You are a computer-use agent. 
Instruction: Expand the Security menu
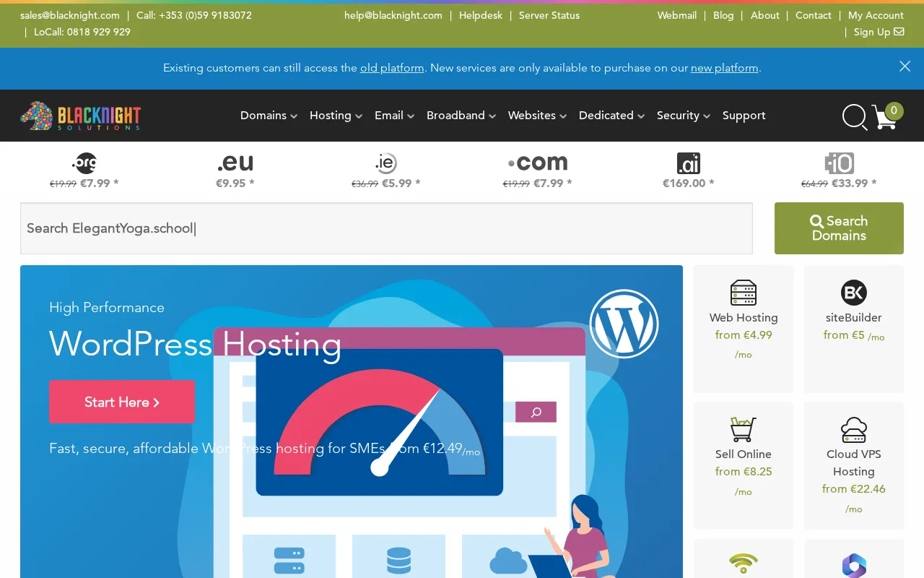(684, 116)
